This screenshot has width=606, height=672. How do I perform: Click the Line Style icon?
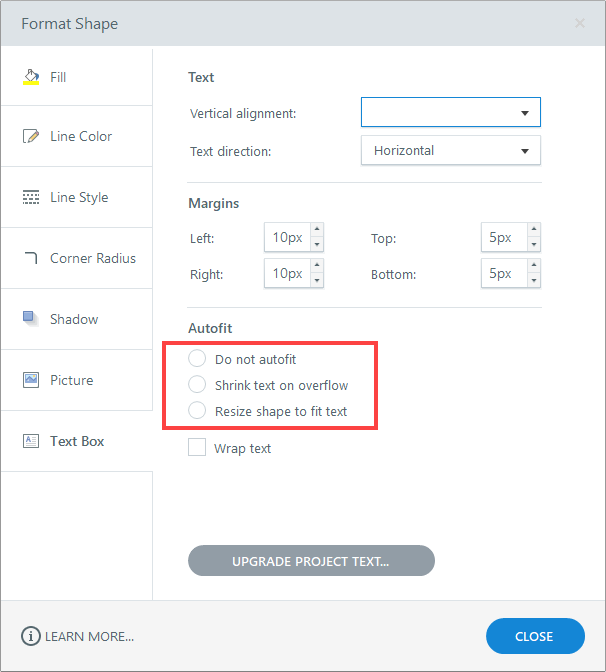[31, 197]
